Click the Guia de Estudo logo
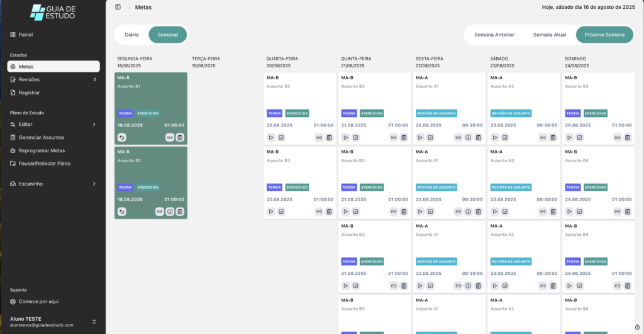The image size is (644, 334). pos(53,13)
